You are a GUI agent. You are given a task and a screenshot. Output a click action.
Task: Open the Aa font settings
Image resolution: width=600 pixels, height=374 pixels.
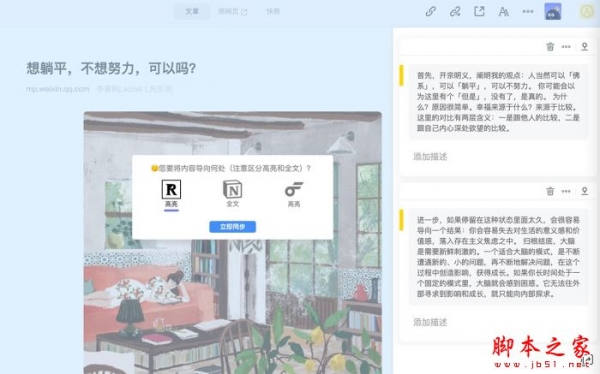coord(503,12)
